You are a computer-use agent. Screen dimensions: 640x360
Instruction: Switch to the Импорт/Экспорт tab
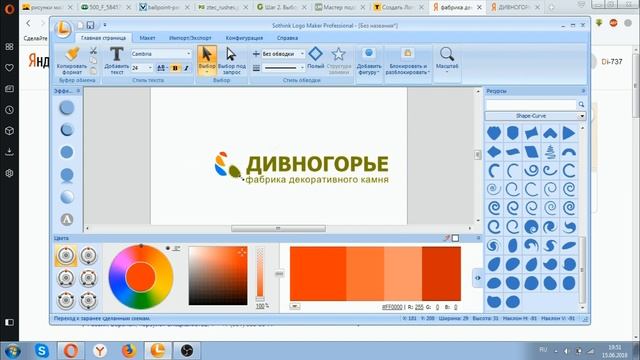click(190, 38)
